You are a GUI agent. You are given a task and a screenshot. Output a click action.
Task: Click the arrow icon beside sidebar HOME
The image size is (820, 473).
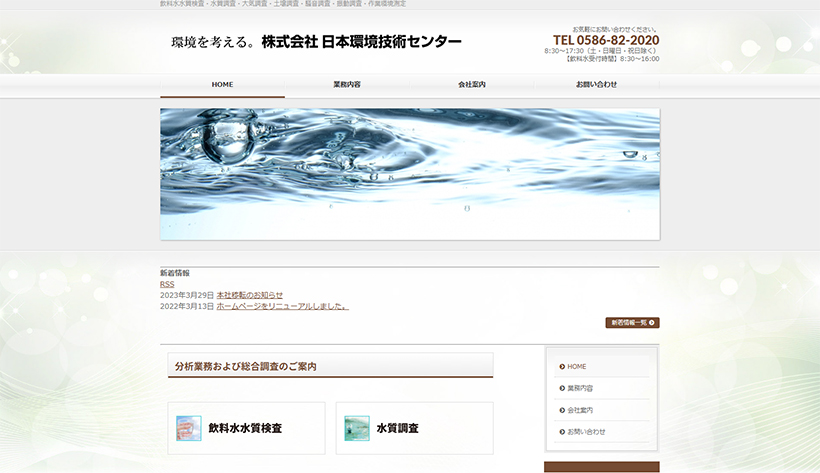[x=561, y=367]
